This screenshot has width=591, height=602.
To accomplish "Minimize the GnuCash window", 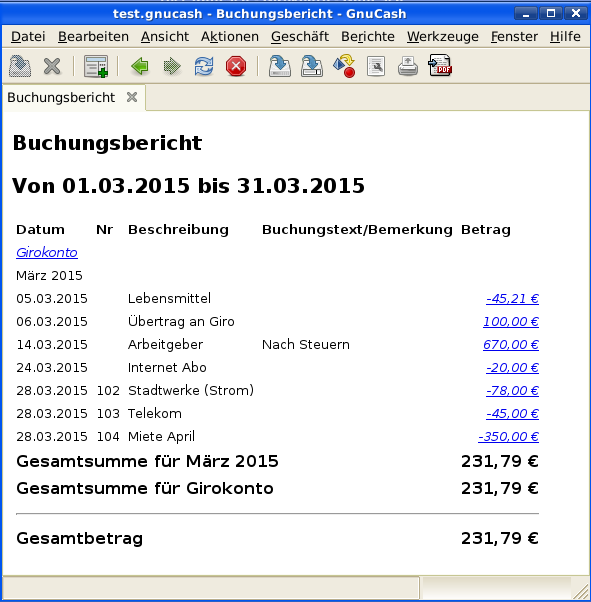I will 526,13.
